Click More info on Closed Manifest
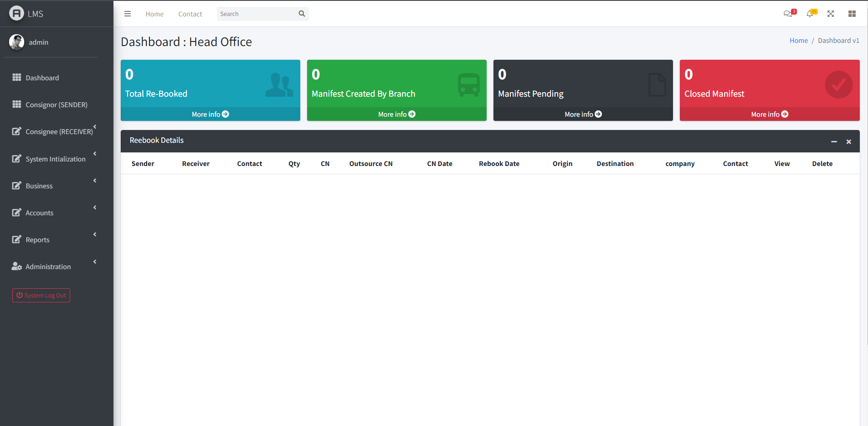 pos(769,114)
